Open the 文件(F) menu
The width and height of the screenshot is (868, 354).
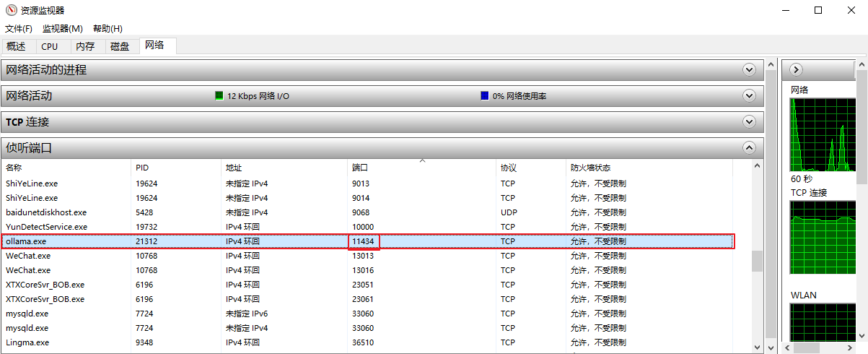[x=19, y=29]
